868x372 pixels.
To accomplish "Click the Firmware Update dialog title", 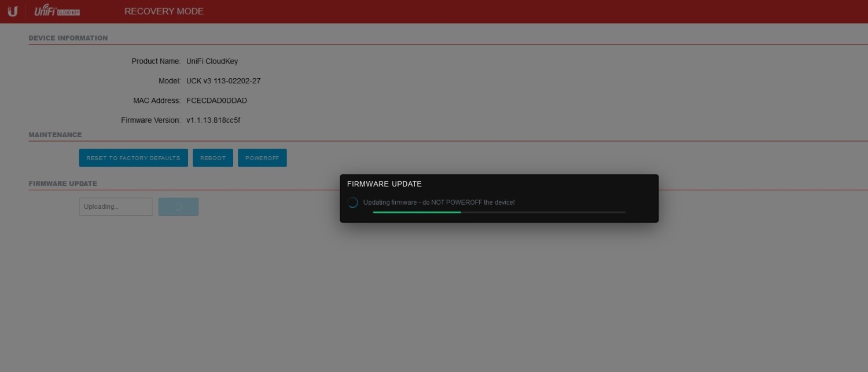I will pyautogui.click(x=384, y=184).
